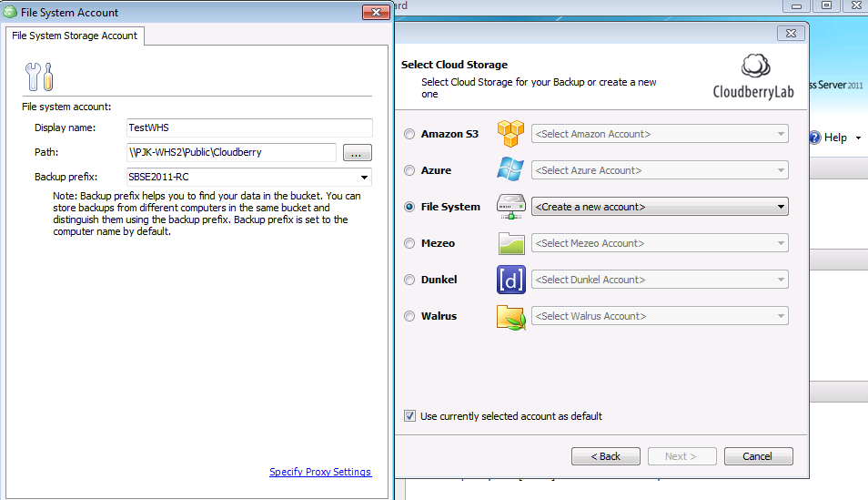
Task: Close the File System Account dialog
Action: [376, 12]
